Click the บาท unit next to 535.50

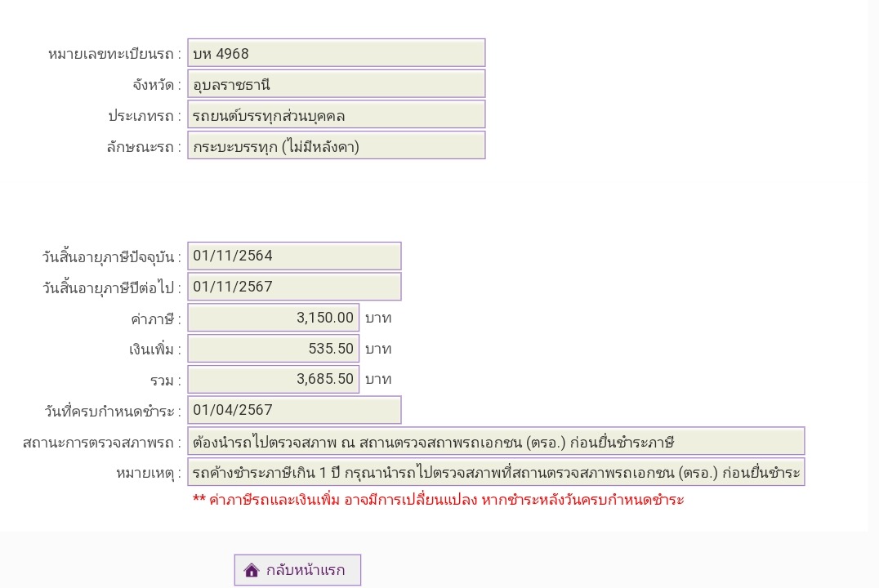coord(378,350)
